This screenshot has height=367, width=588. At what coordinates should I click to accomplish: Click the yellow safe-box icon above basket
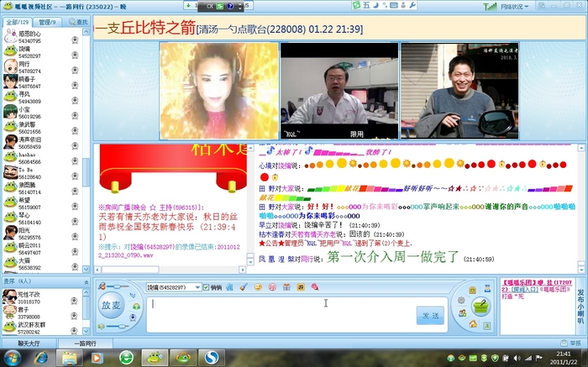click(x=472, y=290)
